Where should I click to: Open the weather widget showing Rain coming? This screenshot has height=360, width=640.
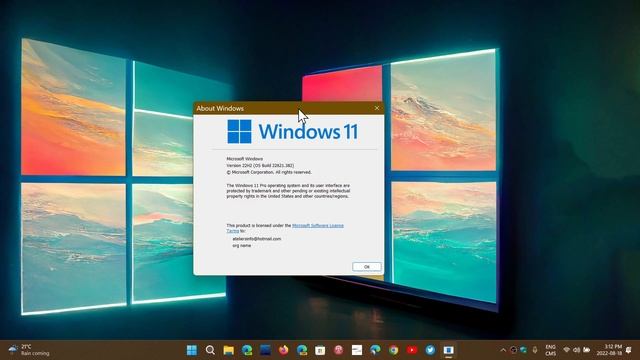point(29,350)
